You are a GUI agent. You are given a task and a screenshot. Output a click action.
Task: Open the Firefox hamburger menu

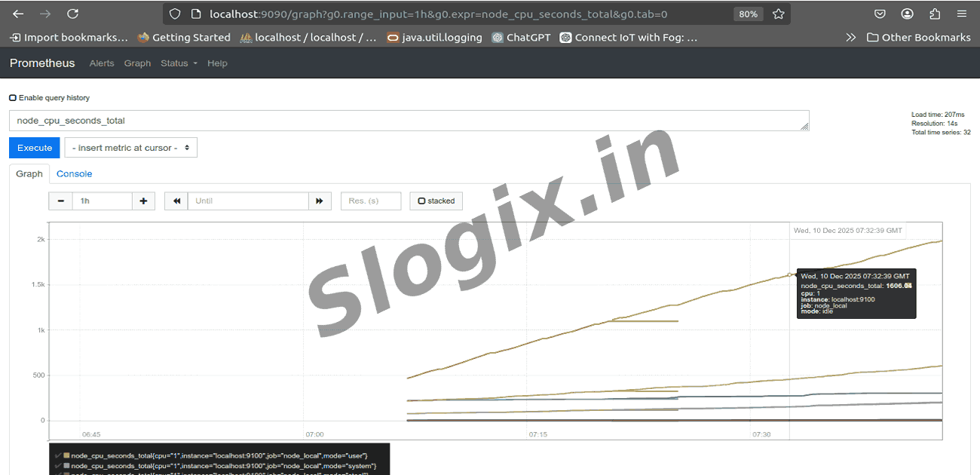(x=961, y=14)
